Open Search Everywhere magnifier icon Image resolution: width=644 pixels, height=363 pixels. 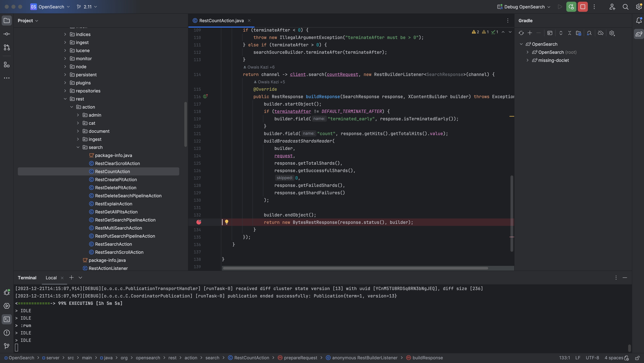click(x=625, y=7)
